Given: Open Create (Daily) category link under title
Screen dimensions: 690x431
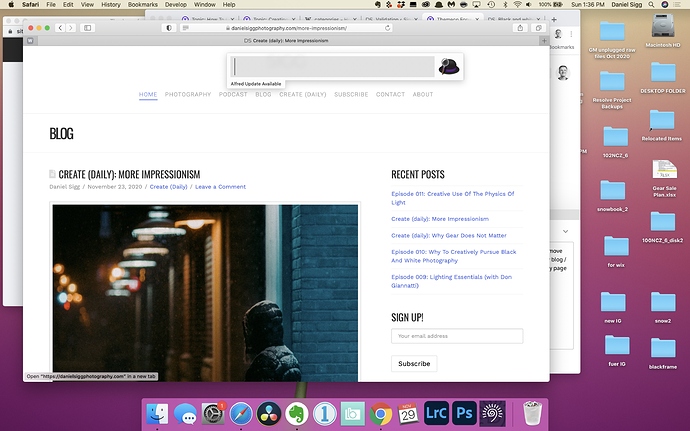Looking at the screenshot, I should pyautogui.click(x=169, y=187).
